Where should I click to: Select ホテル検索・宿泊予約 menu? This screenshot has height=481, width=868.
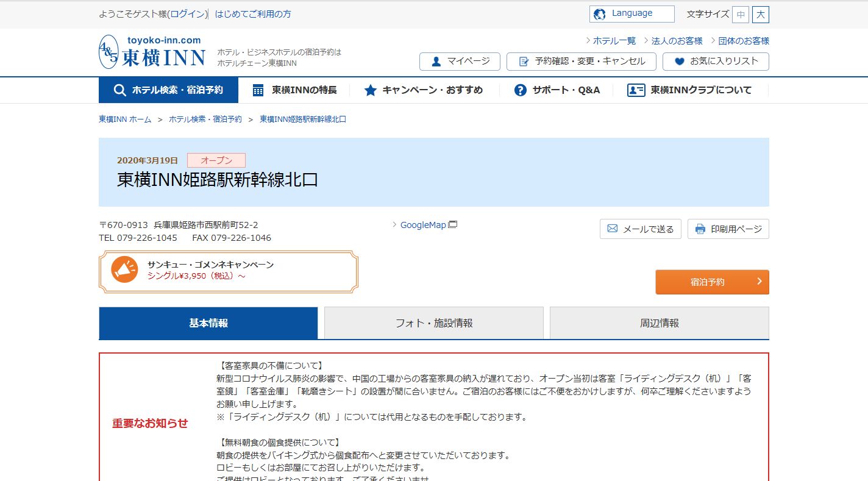pyautogui.click(x=169, y=90)
